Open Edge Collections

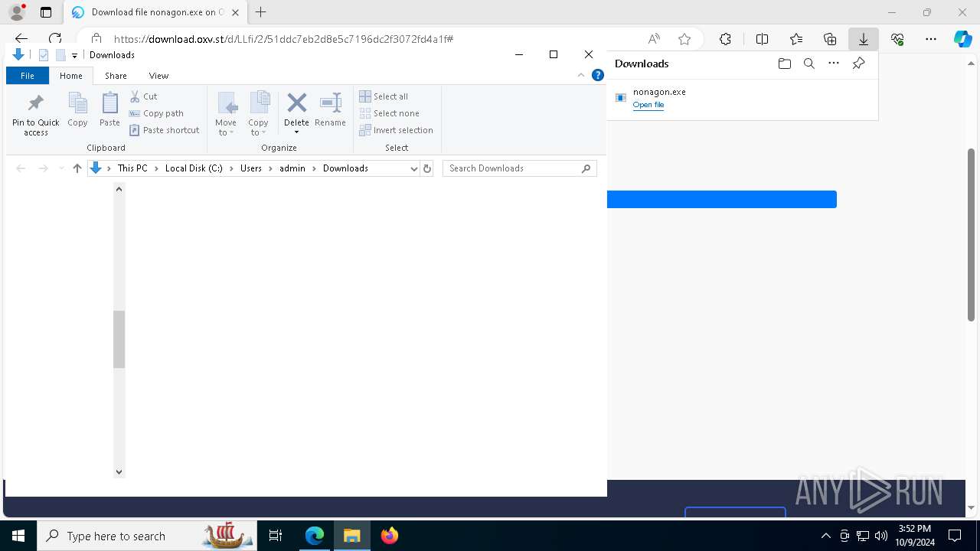click(830, 39)
